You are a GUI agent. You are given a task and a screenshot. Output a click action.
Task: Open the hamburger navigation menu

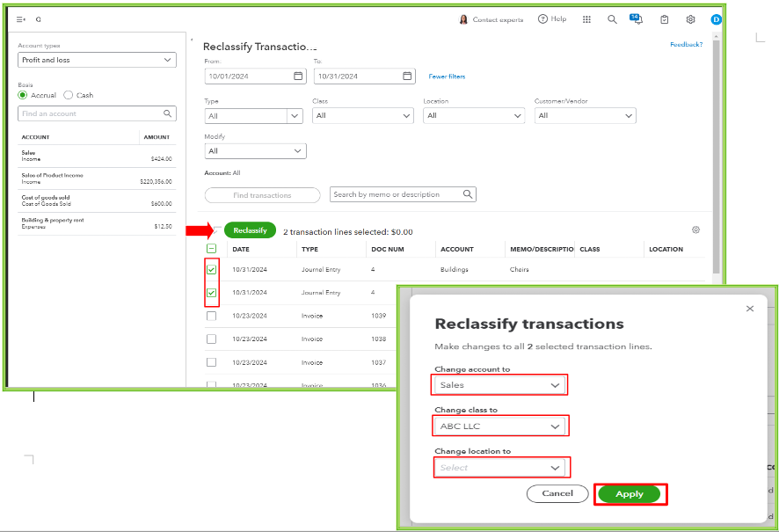[x=19, y=18]
